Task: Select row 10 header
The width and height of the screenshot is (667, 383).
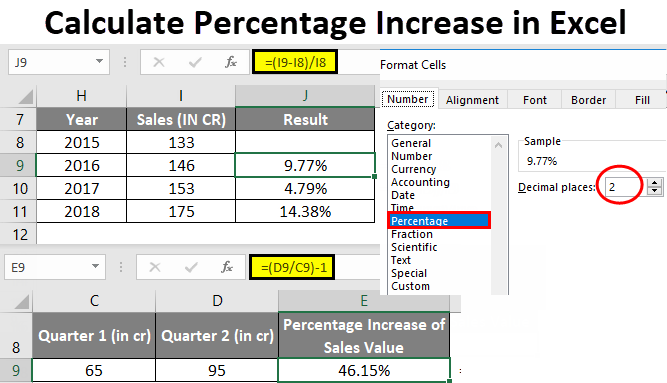Action: tap(19, 189)
